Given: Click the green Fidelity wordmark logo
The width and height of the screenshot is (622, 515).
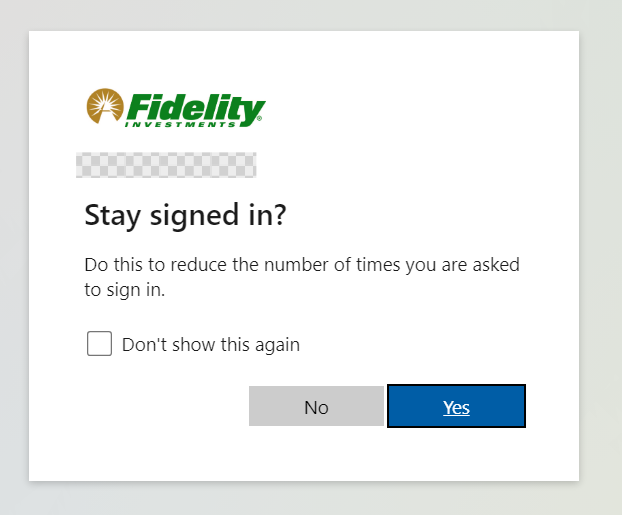Looking at the screenshot, I should coord(196,108).
